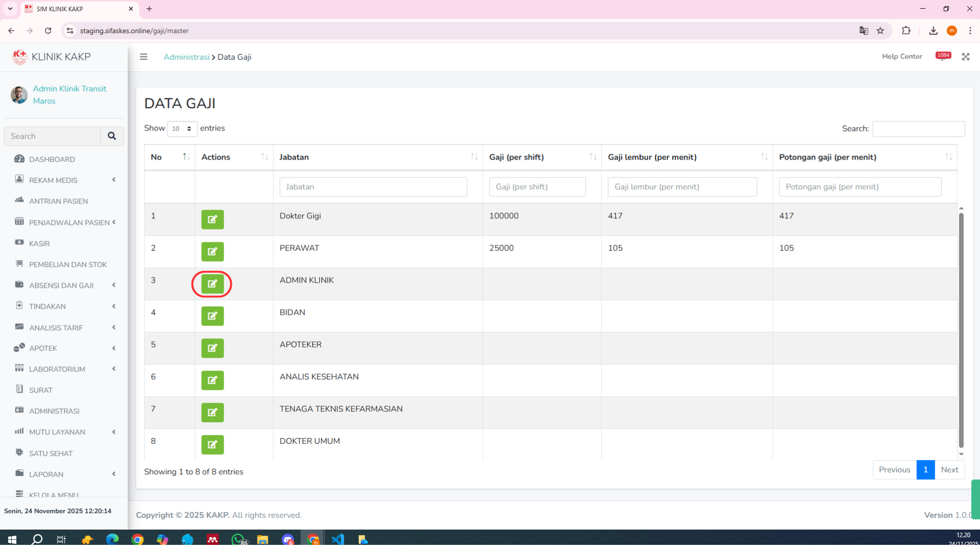The height and width of the screenshot is (551, 980).
Task: Toggle fullscreen expand icon in header
Action: 965,57
